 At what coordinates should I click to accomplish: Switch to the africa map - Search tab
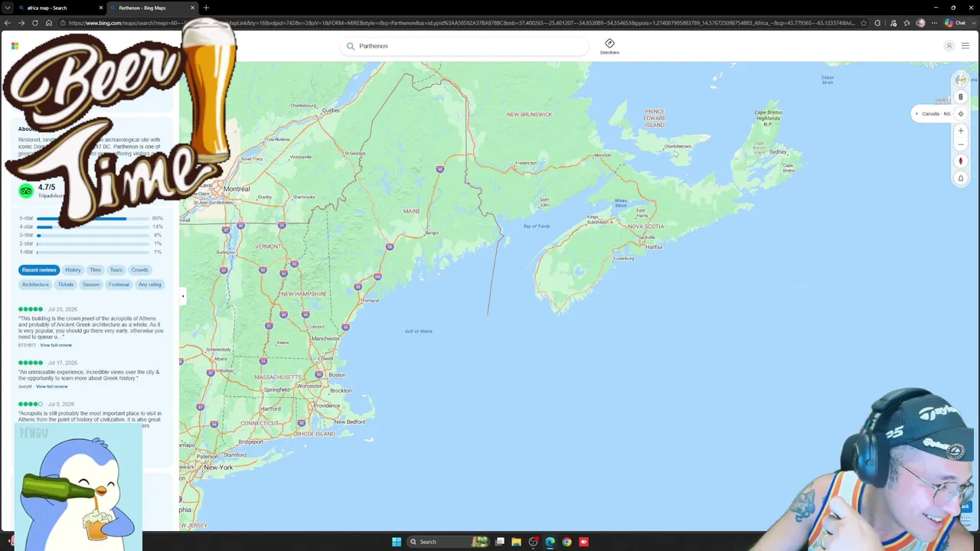pos(60,8)
